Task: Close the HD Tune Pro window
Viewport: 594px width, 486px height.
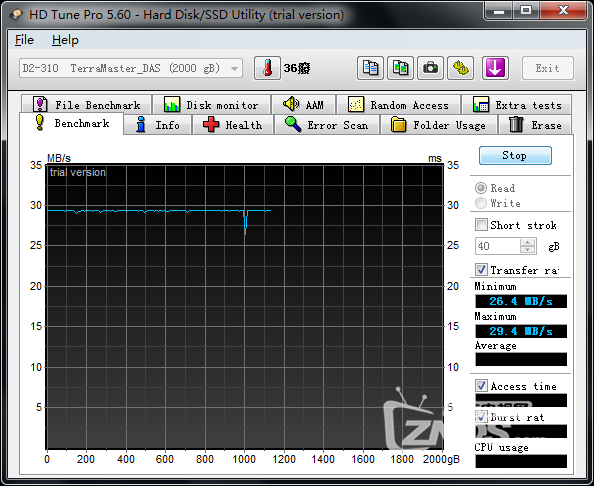Action: pyautogui.click(x=563, y=11)
